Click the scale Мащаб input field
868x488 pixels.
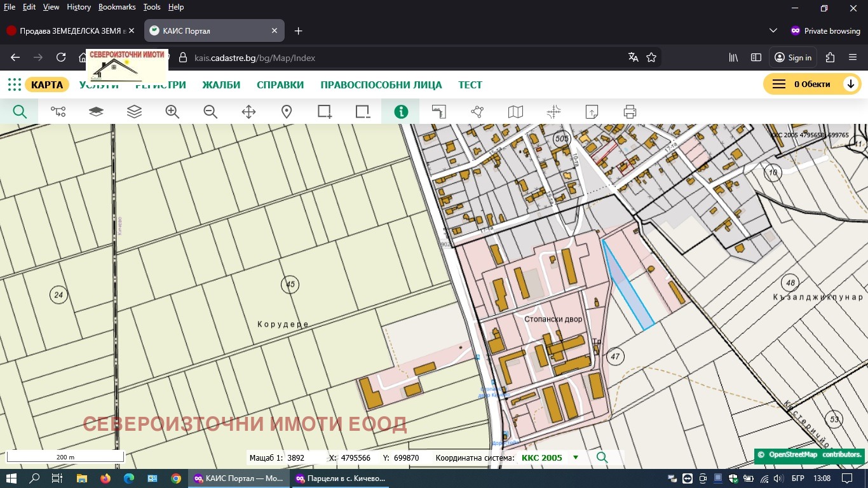pos(302,457)
